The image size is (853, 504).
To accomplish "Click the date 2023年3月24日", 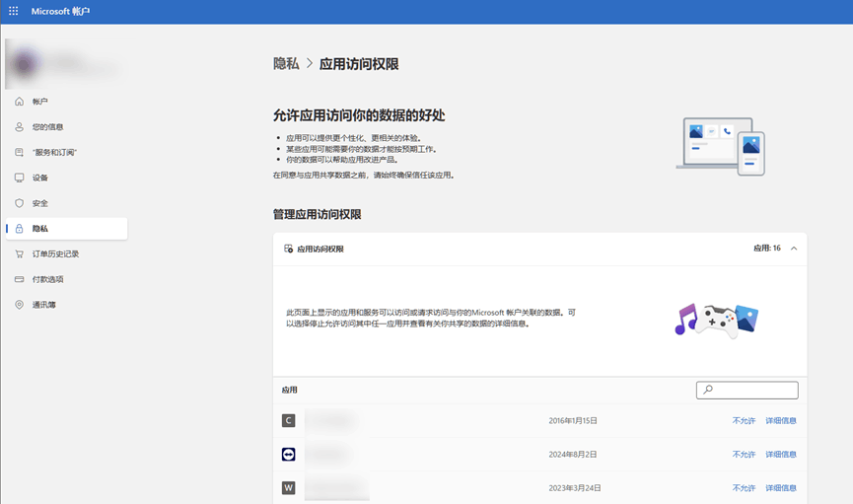I will (575, 487).
